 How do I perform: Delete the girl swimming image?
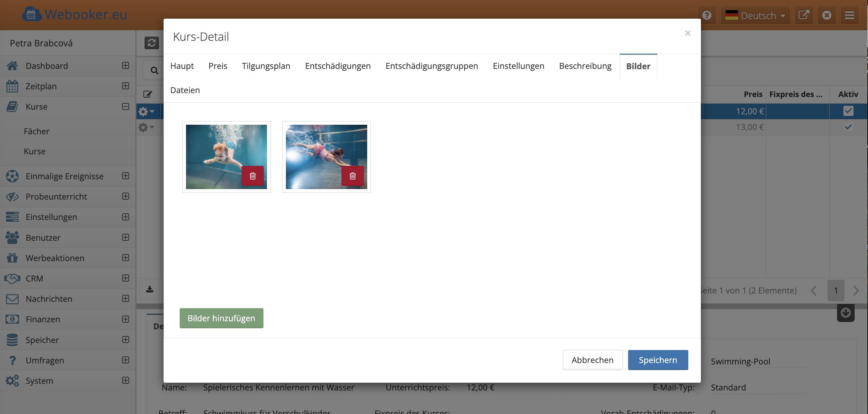point(352,176)
